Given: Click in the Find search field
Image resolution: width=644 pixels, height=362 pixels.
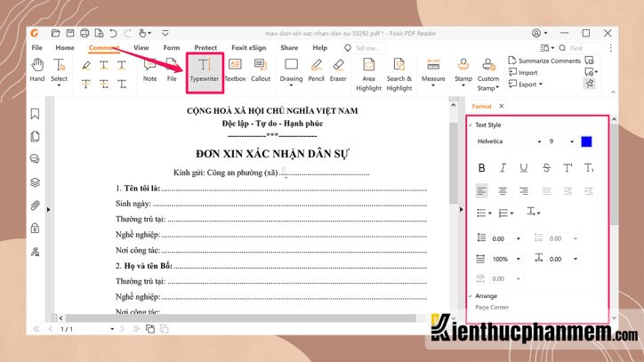Looking at the screenshot, I should 580,48.
